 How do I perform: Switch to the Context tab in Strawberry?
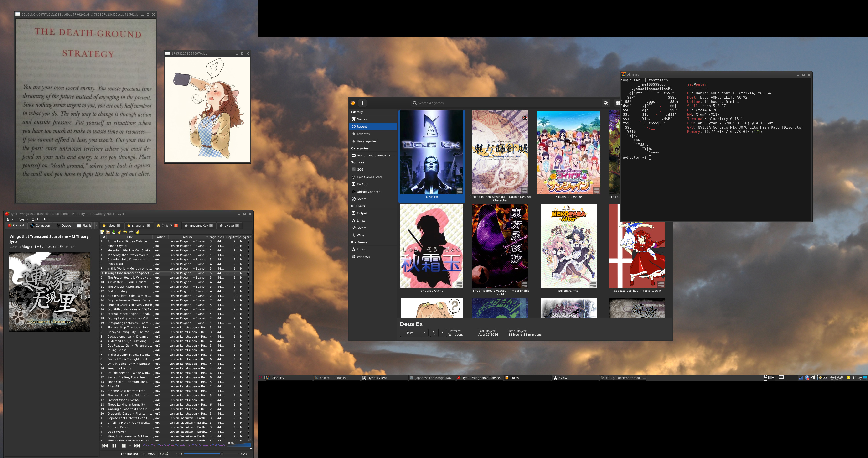click(x=16, y=225)
